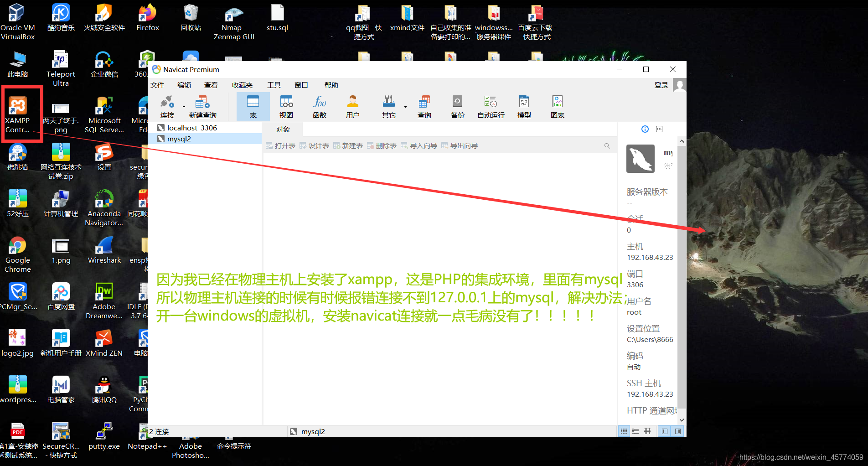Open Adobe Dreamweaver desktop shortcut

pos(104,300)
